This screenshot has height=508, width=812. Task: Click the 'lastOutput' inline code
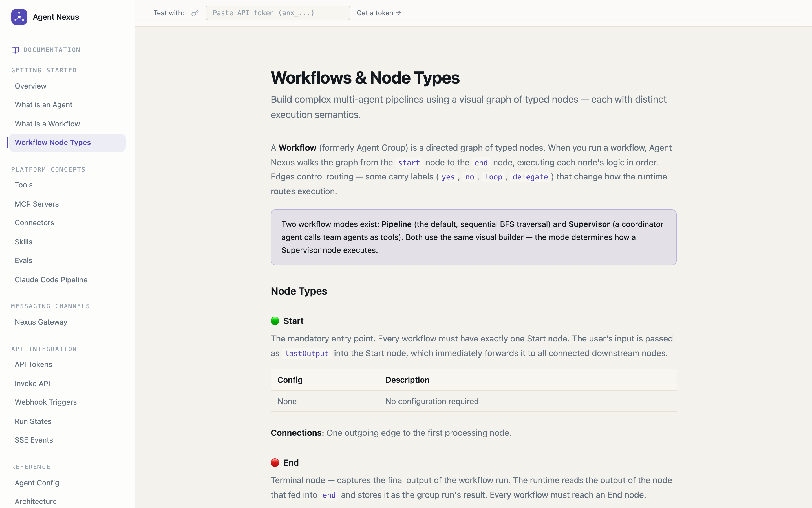[307, 354]
